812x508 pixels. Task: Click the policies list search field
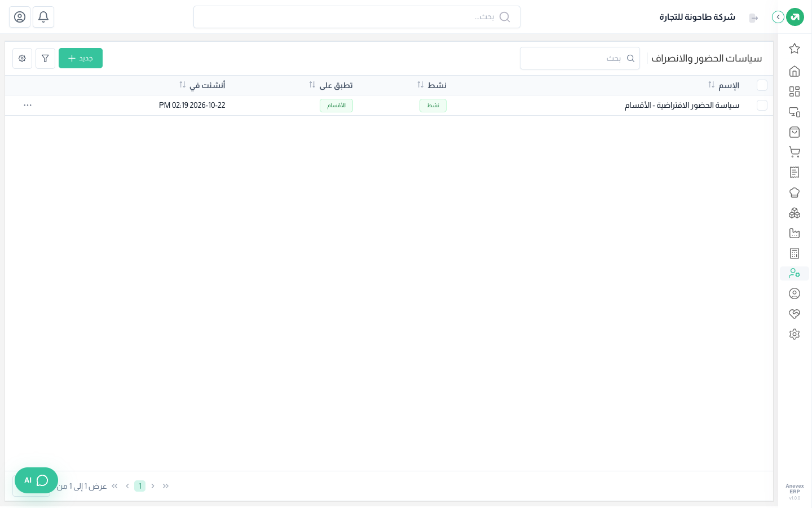pyautogui.click(x=580, y=58)
